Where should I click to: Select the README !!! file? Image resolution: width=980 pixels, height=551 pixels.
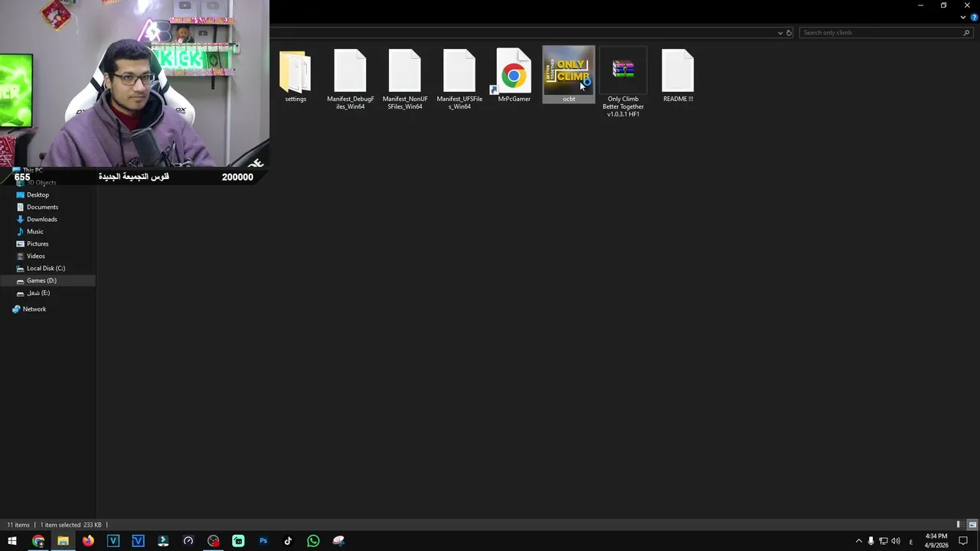(x=678, y=76)
